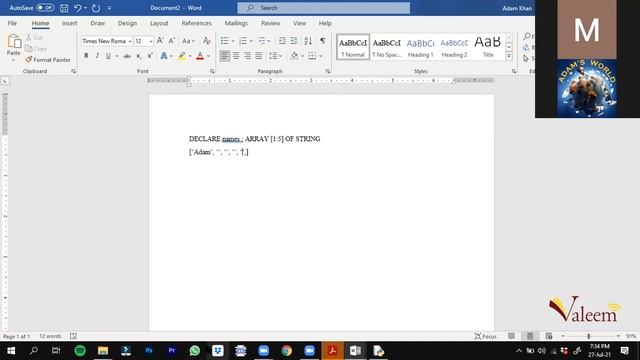This screenshot has width=640, height=360.
Task: Click the Multilevel List icon
Action: point(261,41)
